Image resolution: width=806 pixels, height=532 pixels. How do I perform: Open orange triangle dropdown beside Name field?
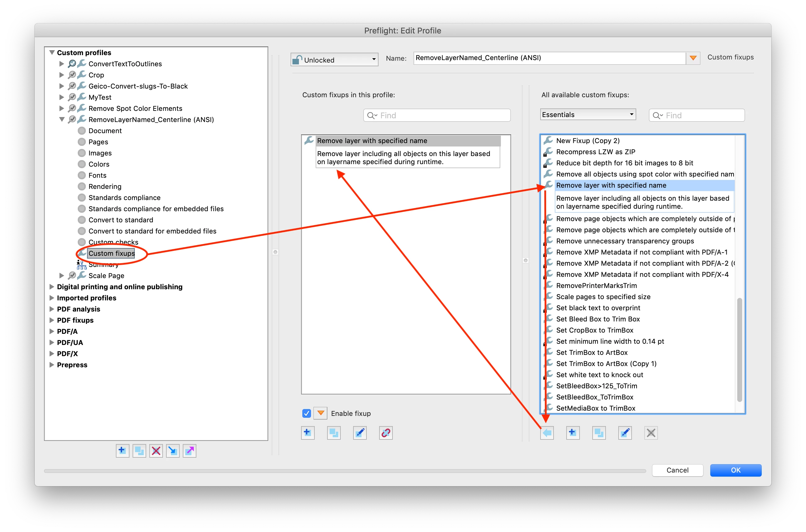pyautogui.click(x=693, y=58)
